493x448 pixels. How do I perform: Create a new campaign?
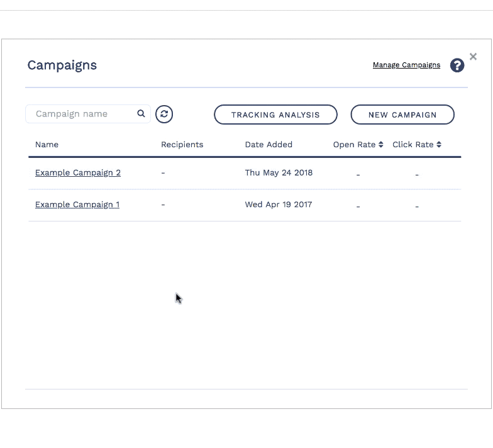[402, 115]
